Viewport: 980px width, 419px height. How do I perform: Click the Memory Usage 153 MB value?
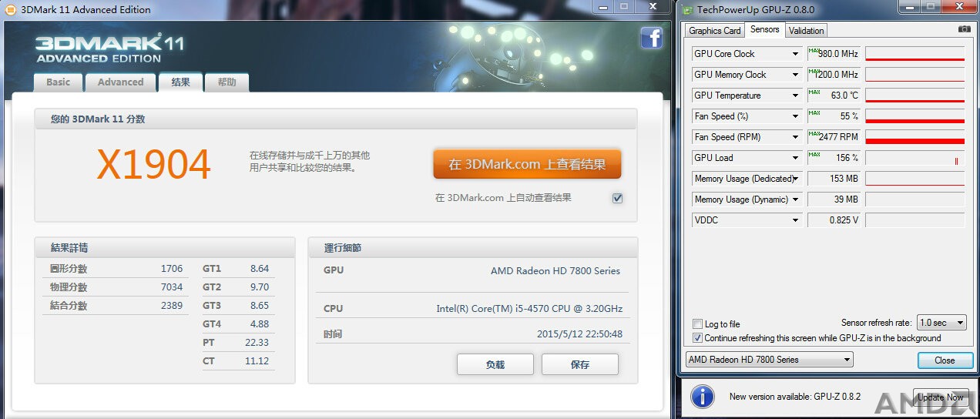pyautogui.click(x=834, y=179)
